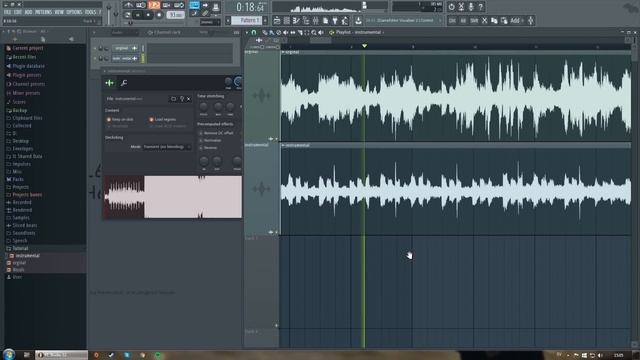Viewport: 640px width, 360px height.
Task: Click the microphone recording icon
Action: [471, 7]
